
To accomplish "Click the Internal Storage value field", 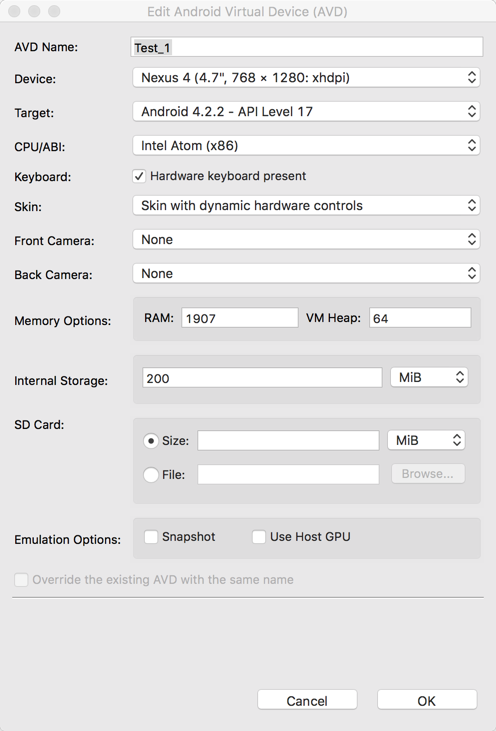I will 262,378.
